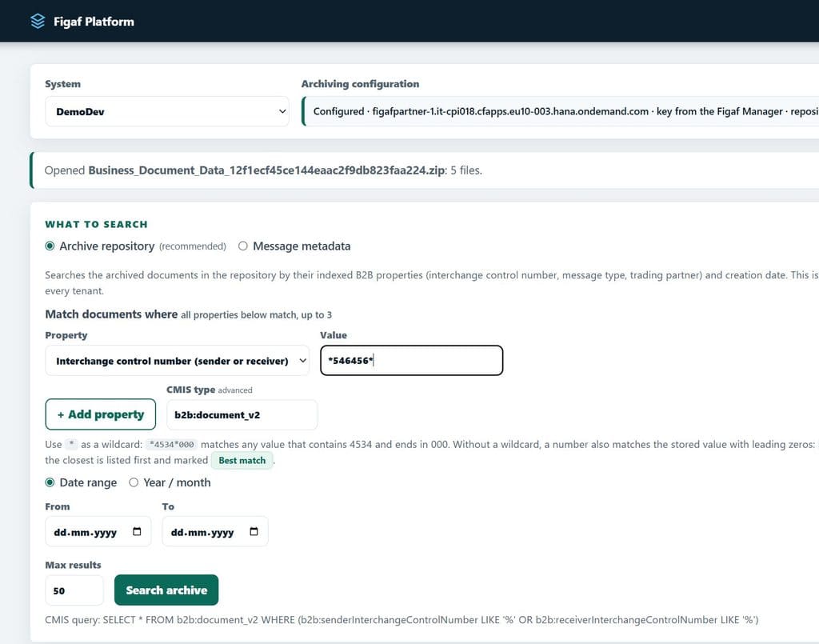
Task: Edit the CMIS type field b2b:document_v2
Action: click(x=242, y=414)
